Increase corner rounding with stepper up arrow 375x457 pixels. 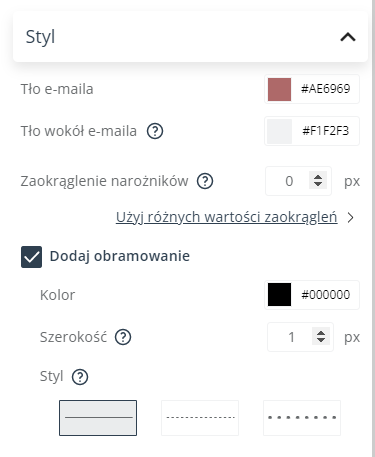click(x=318, y=177)
